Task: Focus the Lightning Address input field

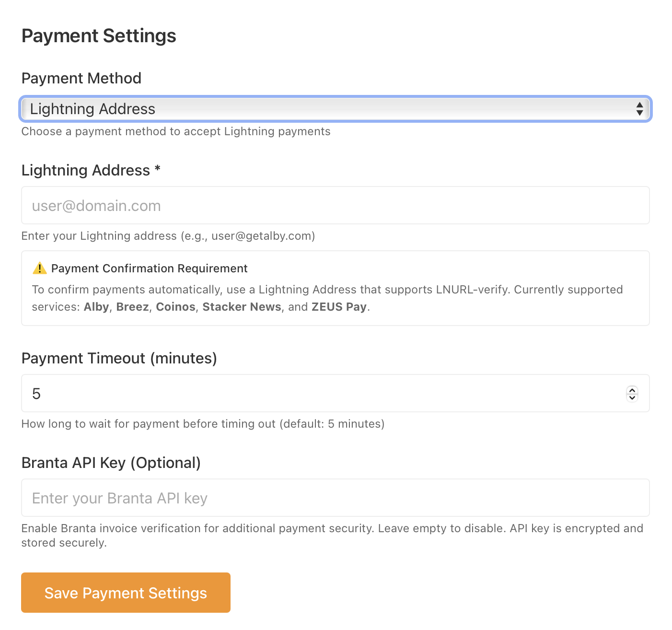Action: 335,206
